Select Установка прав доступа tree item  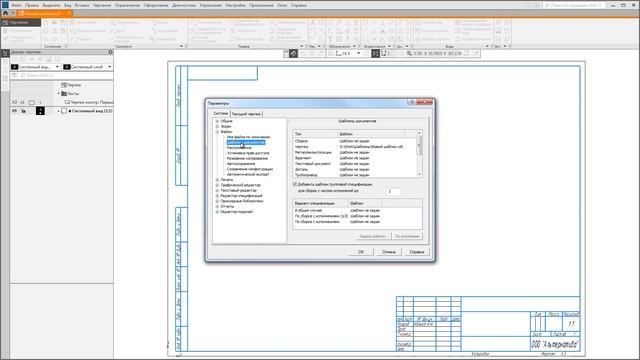click(248, 153)
